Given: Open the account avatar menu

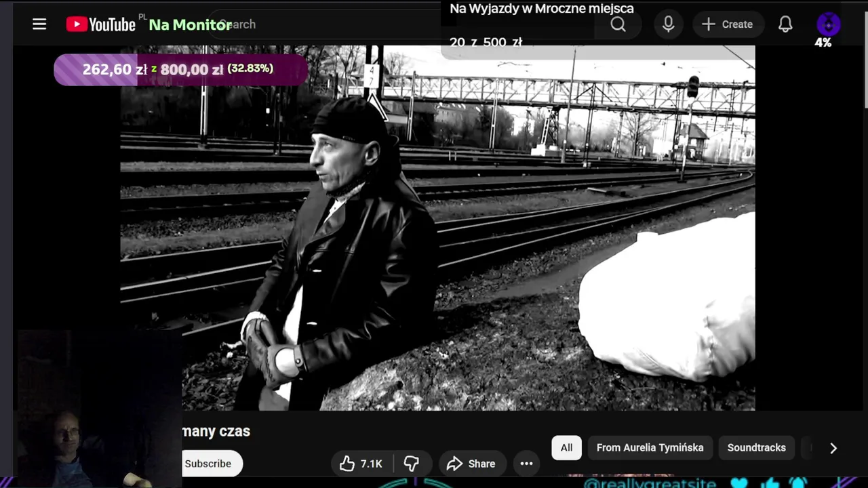Looking at the screenshot, I should click(828, 24).
